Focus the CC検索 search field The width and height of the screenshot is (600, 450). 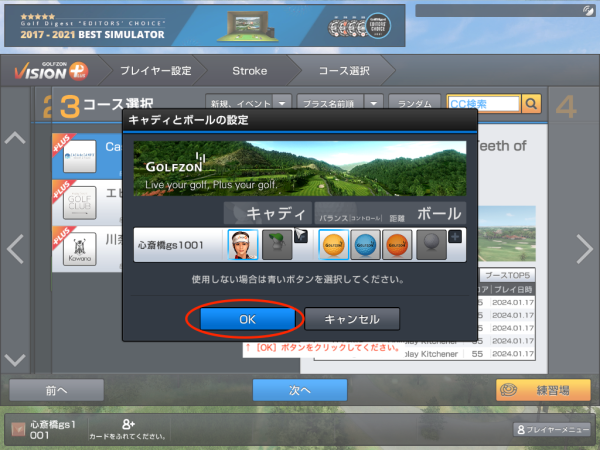484,104
